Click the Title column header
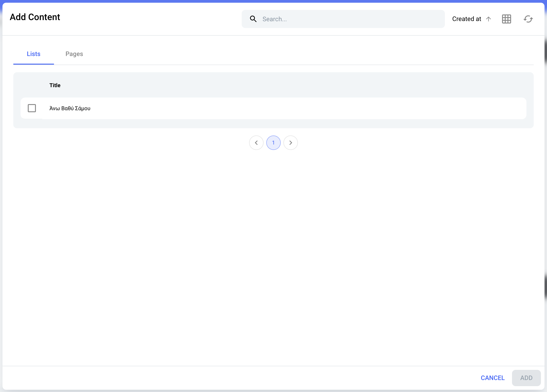Image resolution: width=547 pixels, height=392 pixels. click(55, 85)
